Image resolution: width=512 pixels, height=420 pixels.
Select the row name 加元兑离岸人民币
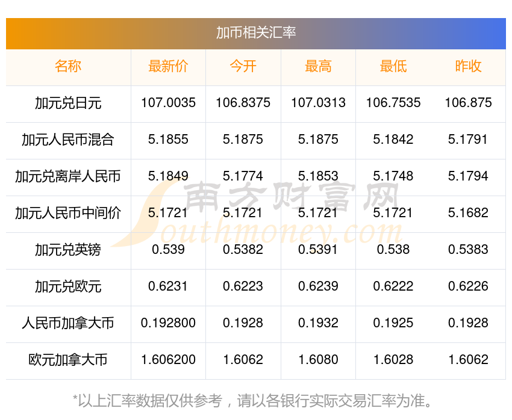(x=68, y=177)
